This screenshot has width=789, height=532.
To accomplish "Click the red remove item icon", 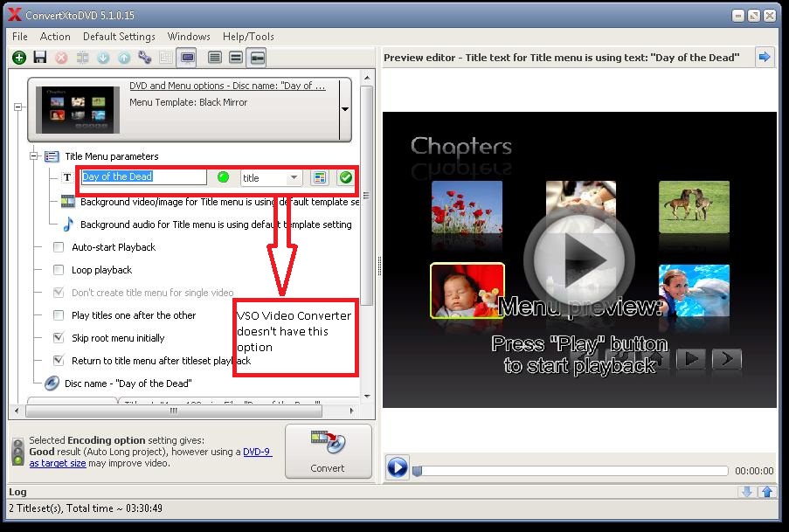I will tap(61, 58).
